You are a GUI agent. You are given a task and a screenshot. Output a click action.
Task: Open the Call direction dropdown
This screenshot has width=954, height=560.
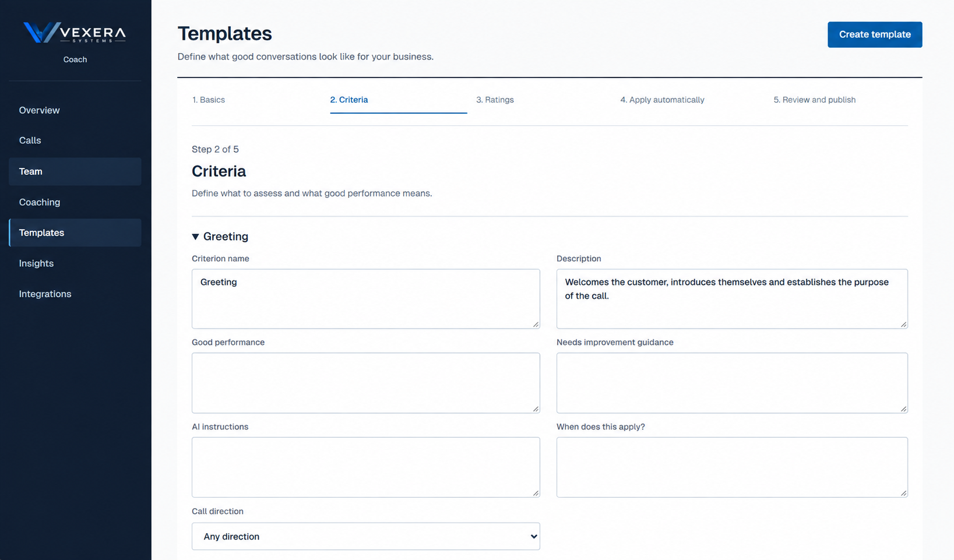(x=365, y=536)
